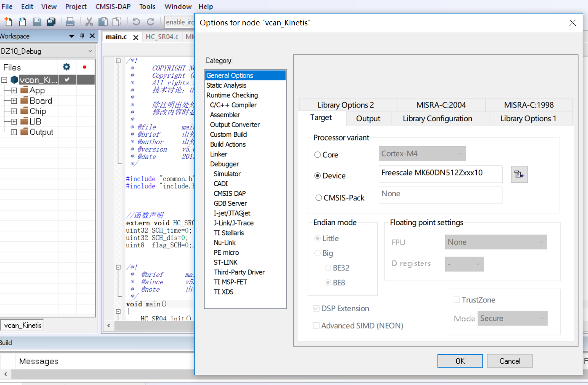Choose the BE32 option

[x=328, y=268]
